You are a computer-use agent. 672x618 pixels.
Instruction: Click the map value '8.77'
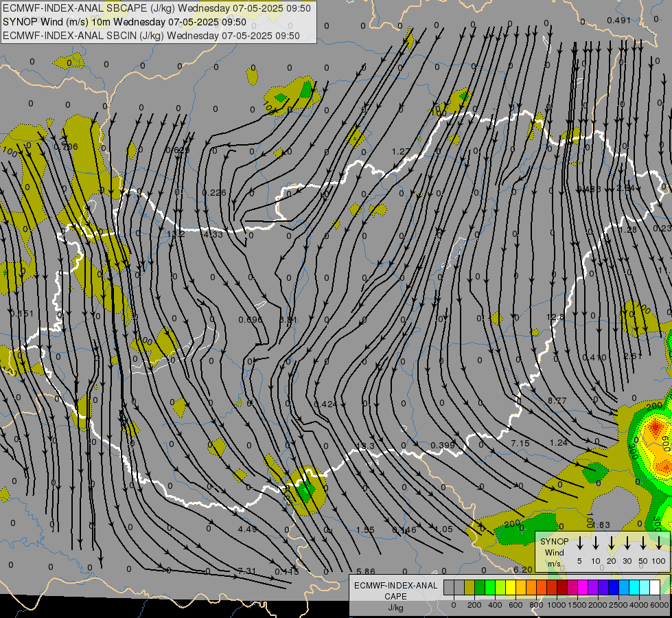click(557, 401)
